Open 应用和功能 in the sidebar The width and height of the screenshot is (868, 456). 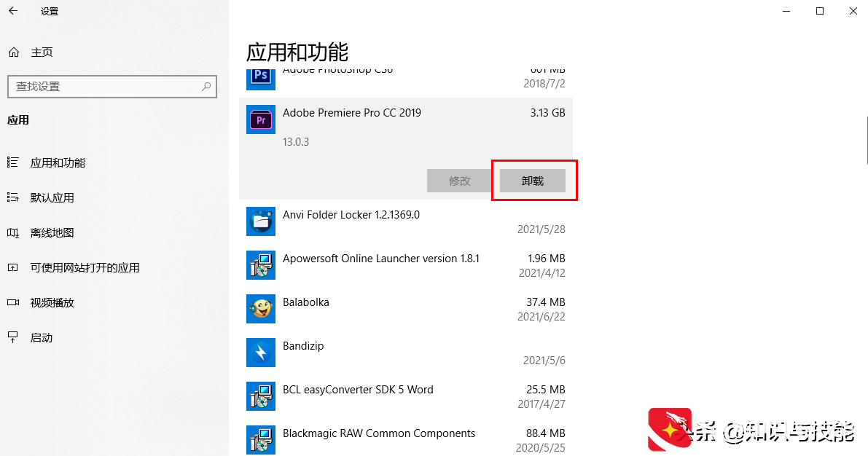pos(58,162)
